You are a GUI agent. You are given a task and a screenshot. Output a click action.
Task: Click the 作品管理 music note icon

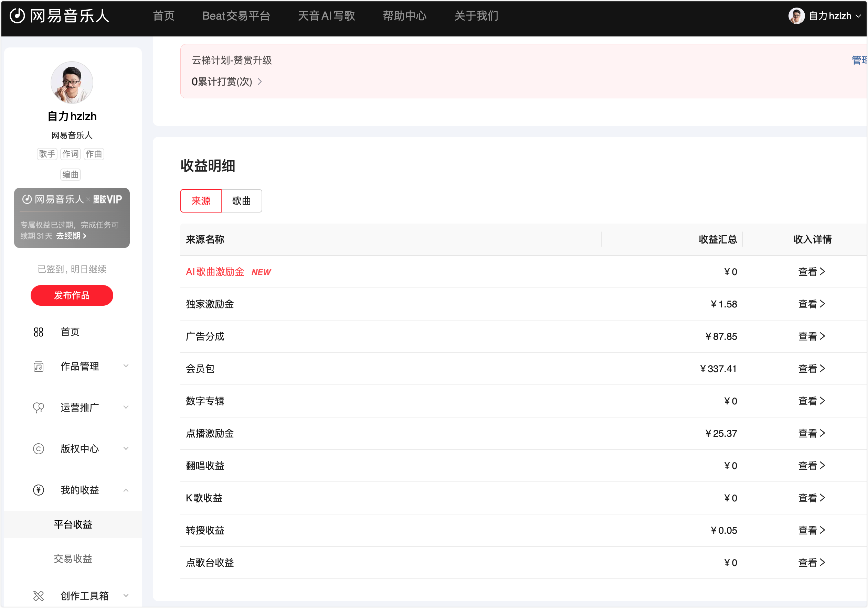[x=39, y=366]
